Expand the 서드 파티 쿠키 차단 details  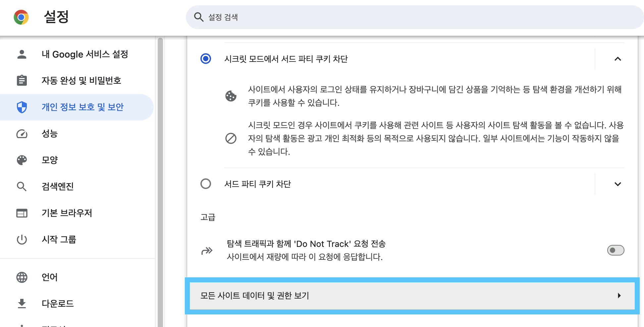617,184
